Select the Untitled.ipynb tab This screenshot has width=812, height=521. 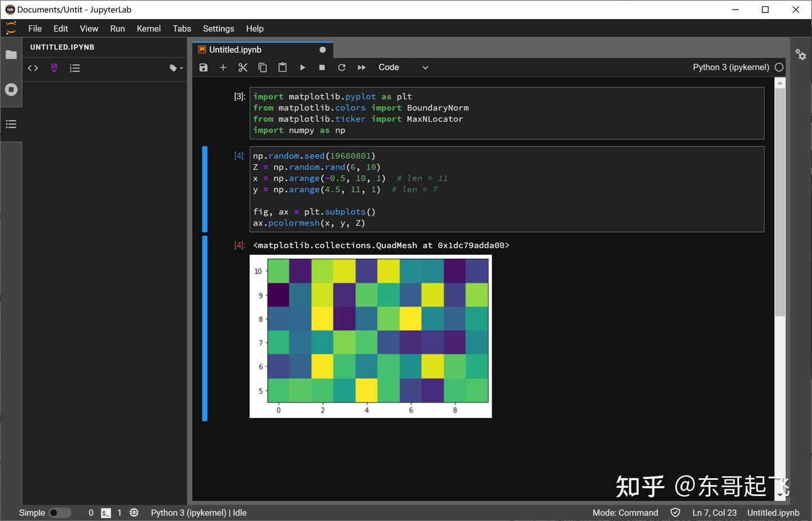(x=235, y=49)
